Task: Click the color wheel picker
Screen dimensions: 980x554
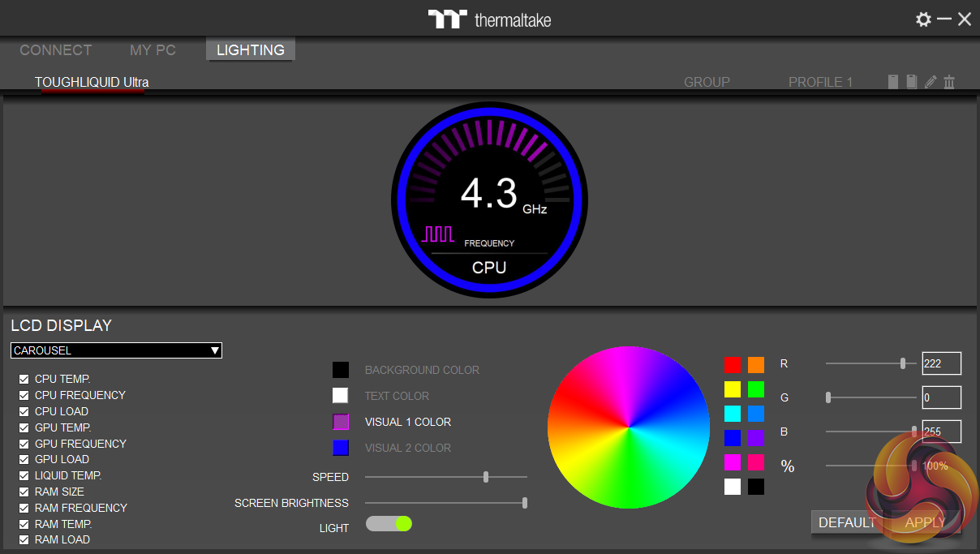Action: click(629, 427)
